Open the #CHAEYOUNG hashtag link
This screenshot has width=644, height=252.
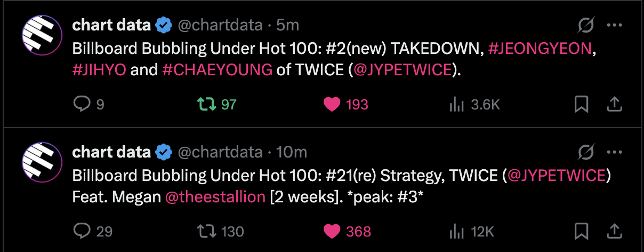(217, 70)
